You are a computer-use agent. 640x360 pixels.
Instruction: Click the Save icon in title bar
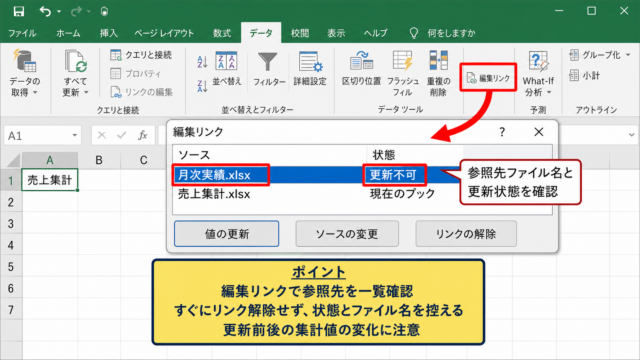click(x=19, y=11)
